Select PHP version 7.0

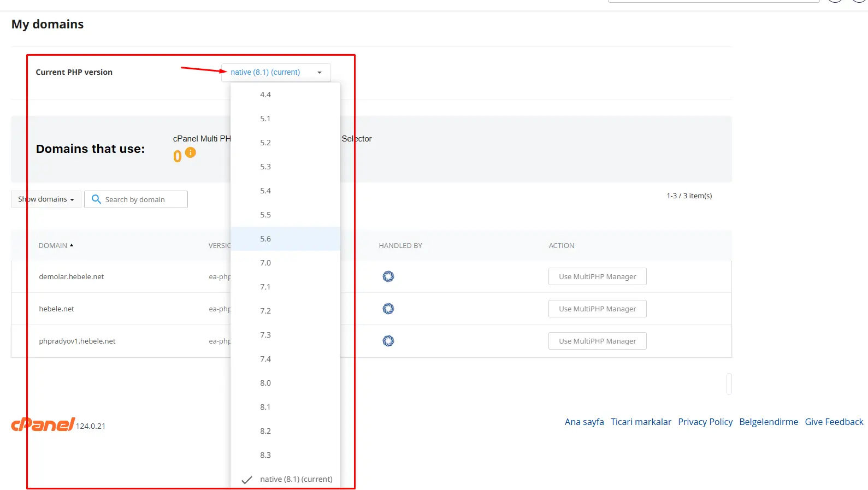(x=285, y=263)
